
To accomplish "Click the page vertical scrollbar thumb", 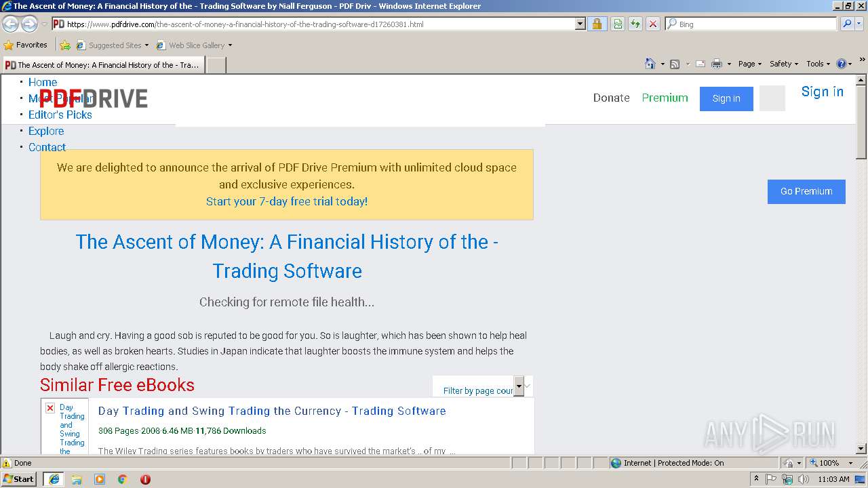I will click(861, 123).
